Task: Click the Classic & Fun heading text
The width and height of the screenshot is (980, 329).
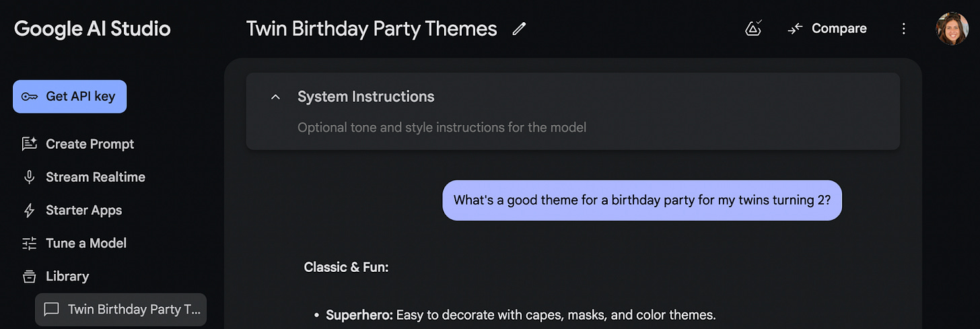Action: point(346,267)
